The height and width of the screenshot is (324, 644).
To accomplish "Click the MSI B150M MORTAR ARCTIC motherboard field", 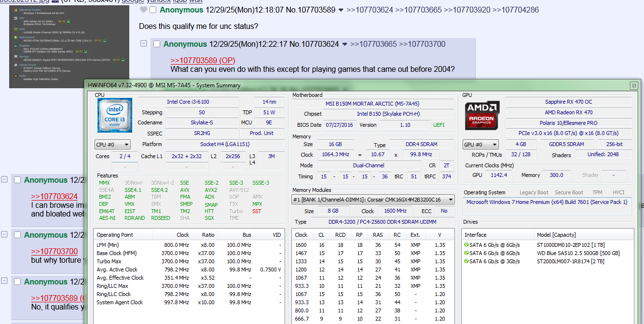I will click(x=373, y=104).
